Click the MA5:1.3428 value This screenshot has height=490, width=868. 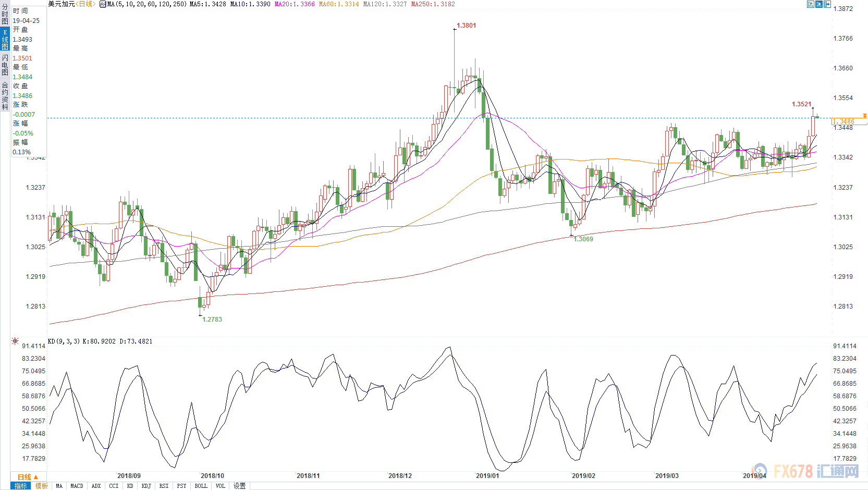[x=208, y=4]
